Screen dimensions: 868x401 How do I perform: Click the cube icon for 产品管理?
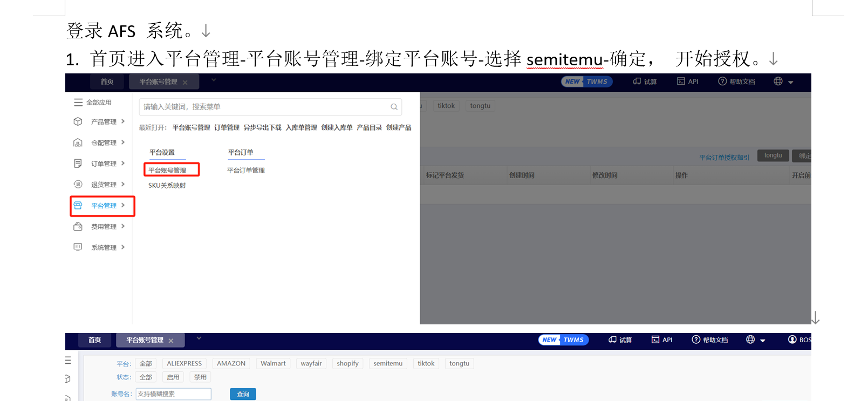click(78, 121)
